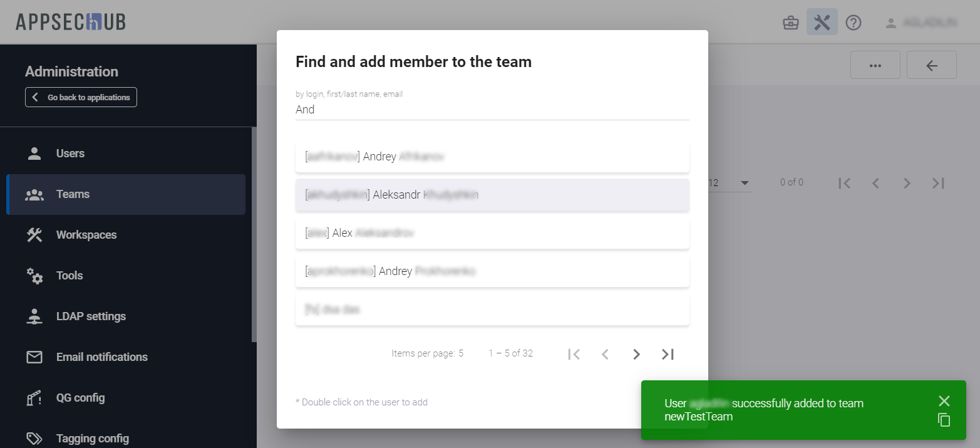Image resolution: width=980 pixels, height=448 pixels.
Task: Open the help question mark icon
Action: [x=854, y=23]
